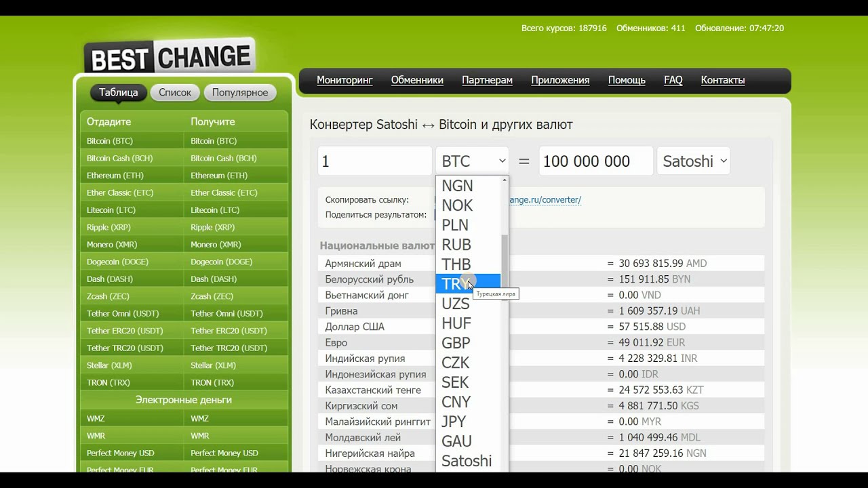The width and height of the screenshot is (868, 488).
Task: Select NOK in the currency list
Action: (468, 205)
